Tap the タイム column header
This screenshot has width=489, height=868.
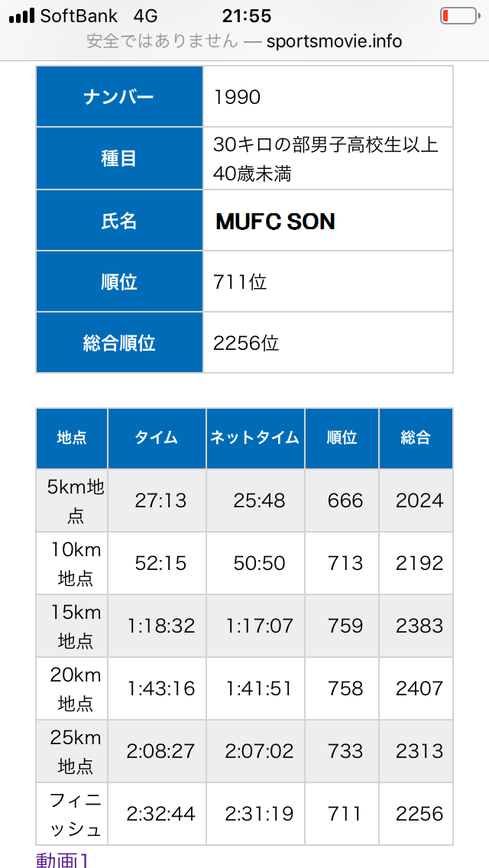tap(157, 438)
